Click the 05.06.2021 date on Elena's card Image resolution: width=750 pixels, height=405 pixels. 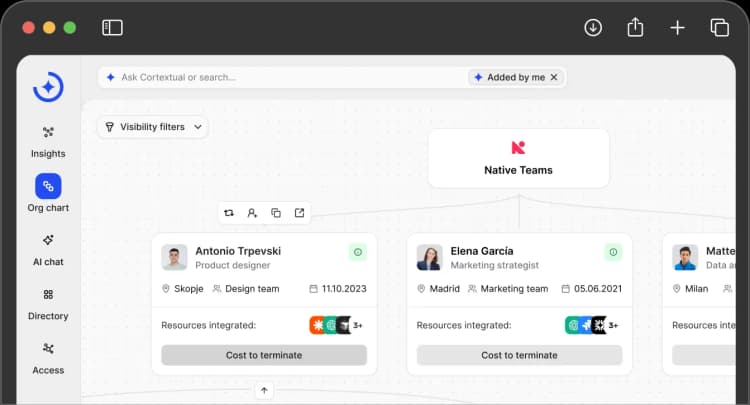point(592,289)
